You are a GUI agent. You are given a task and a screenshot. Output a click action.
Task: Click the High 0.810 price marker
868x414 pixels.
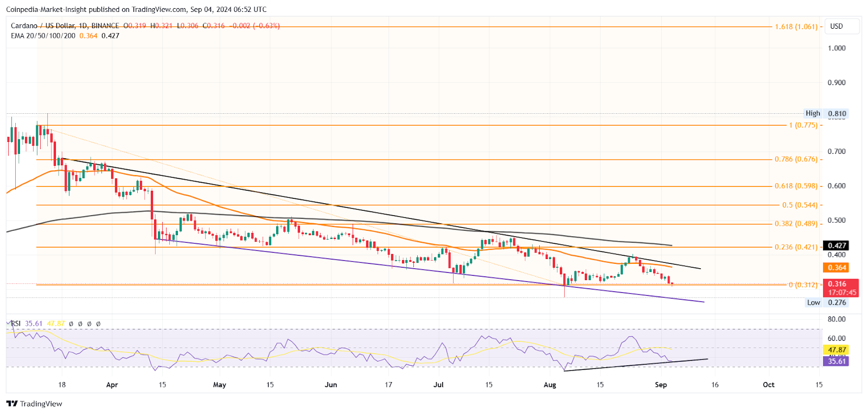coord(826,114)
